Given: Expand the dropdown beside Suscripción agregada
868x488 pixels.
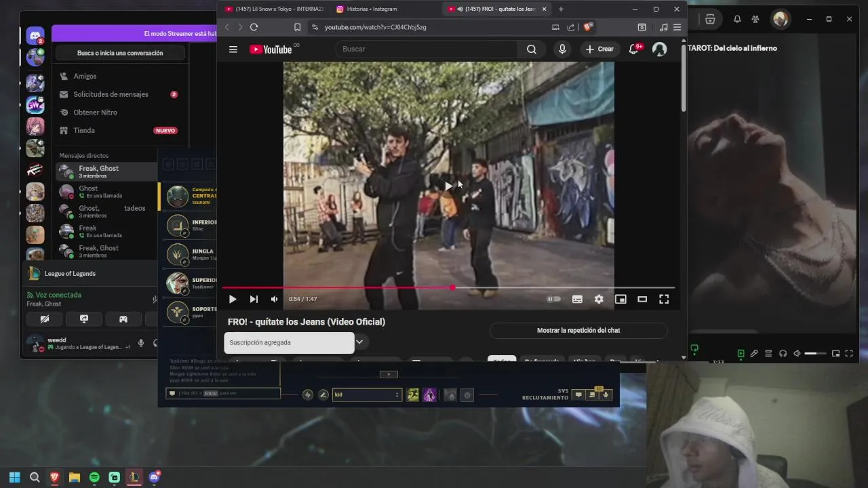Looking at the screenshot, I should (x=359, y=342).
